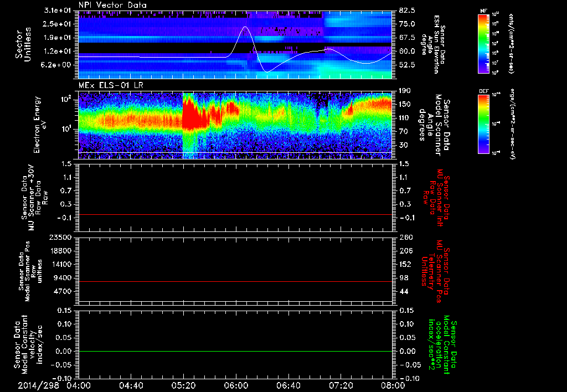
Task: Click the green 'Model Constant acceleration' label
Action: (x=442, y=345)
